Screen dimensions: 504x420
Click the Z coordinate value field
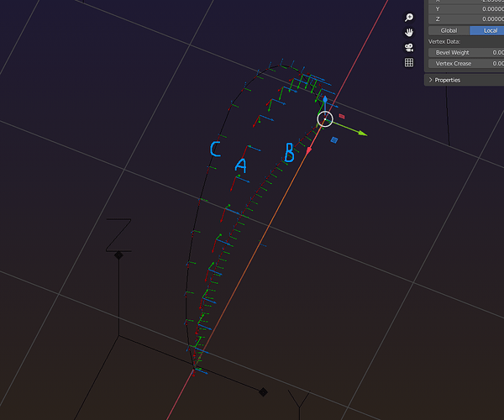pos(466,19)
